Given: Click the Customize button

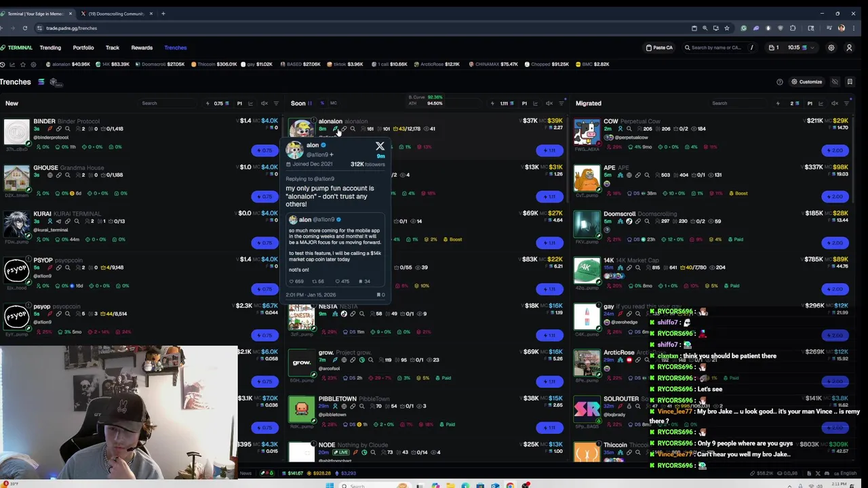Looking at the screenshot, I should (806, 82).
